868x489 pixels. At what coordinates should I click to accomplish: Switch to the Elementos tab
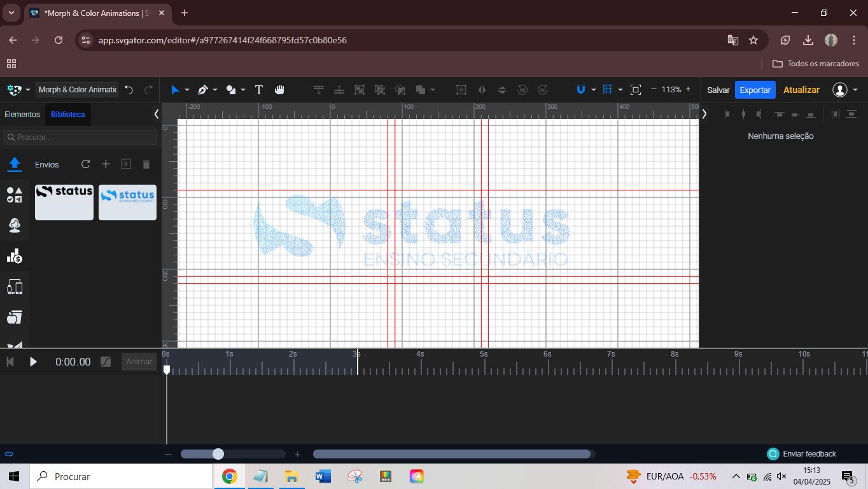(22, 115)
